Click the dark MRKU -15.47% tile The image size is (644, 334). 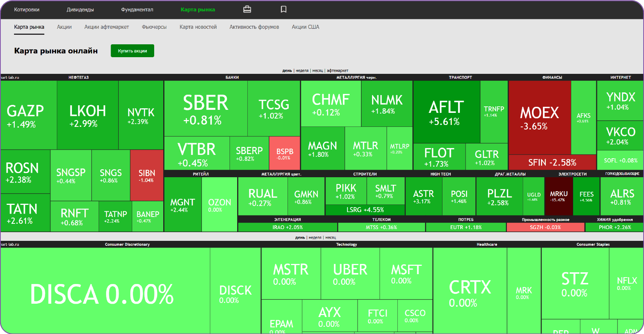pyautogui.click(x=558, y=196)
